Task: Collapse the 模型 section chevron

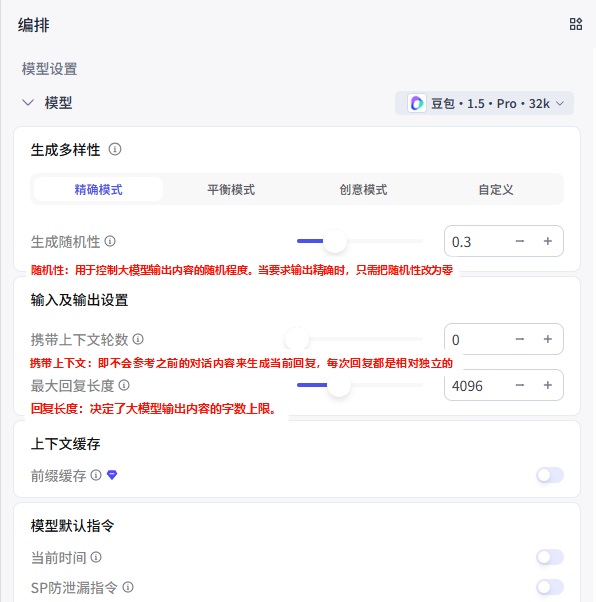Action: (28, 103)
